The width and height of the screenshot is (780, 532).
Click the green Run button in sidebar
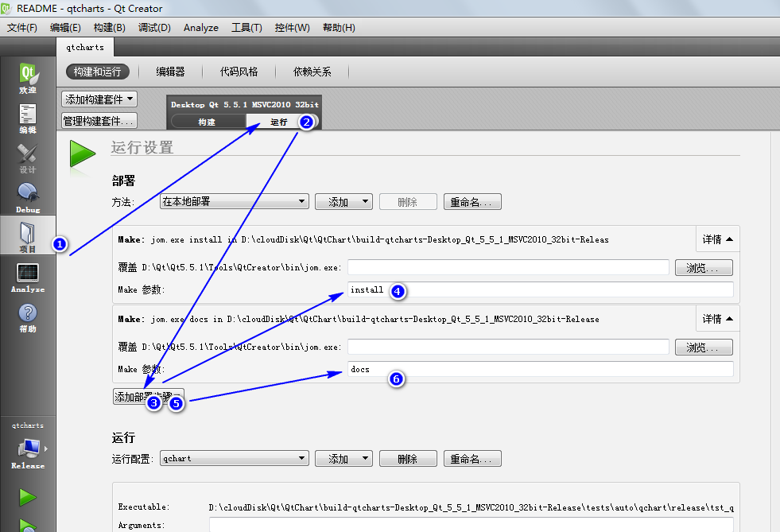28,497
